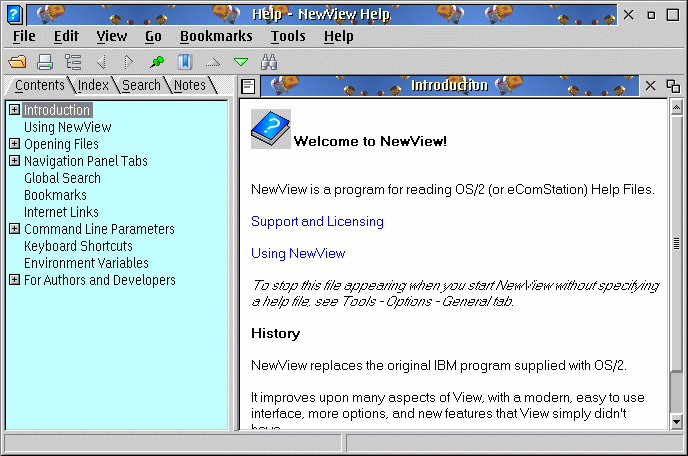
Task: Switch to the Search tab
Action: coord(141,85)
